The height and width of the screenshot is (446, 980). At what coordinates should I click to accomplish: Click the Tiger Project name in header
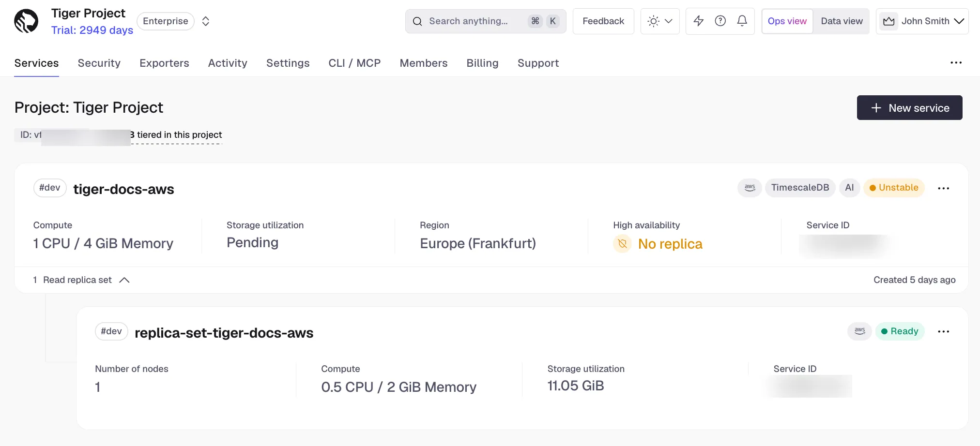(x=89, y=13)
